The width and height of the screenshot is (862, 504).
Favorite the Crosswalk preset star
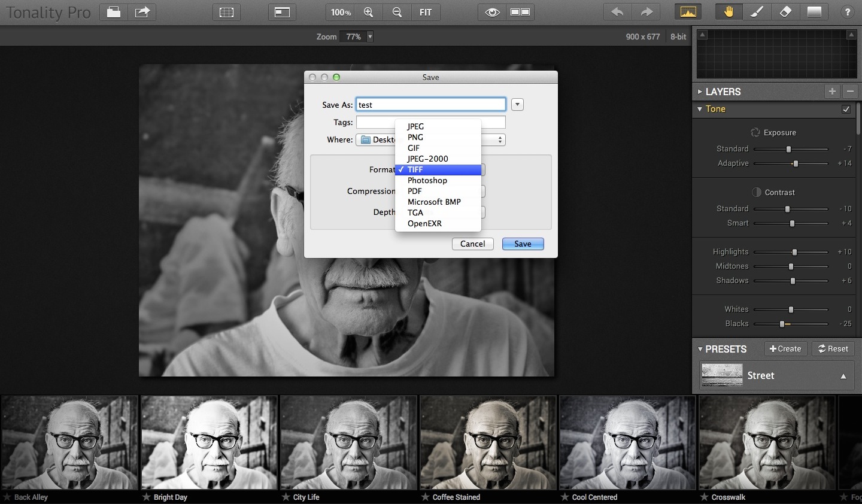point(704,497)
